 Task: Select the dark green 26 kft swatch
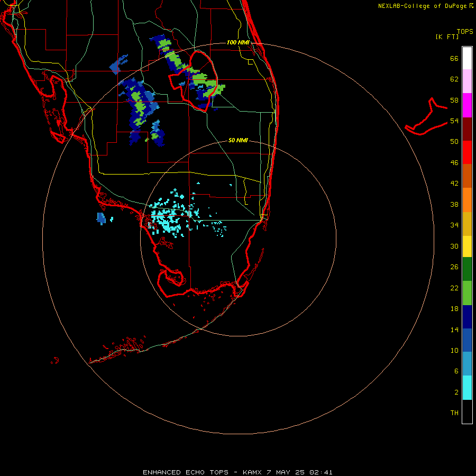(467, 269)
